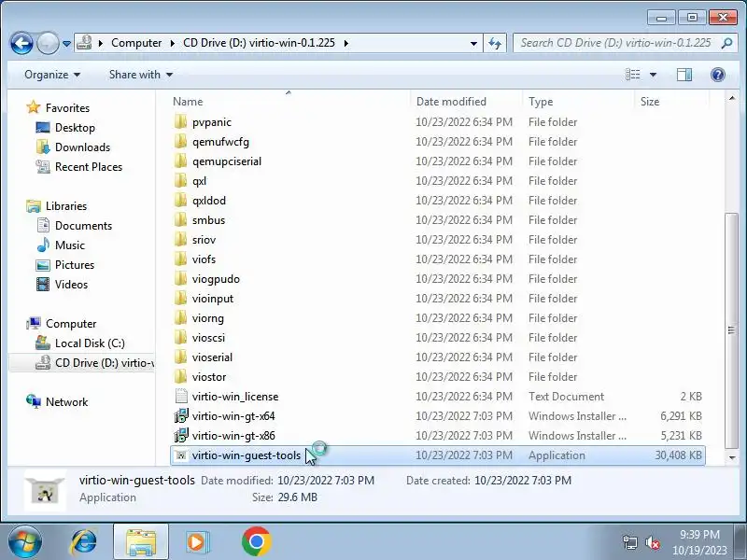Select the smbus folder icon
This screenshot has height=560, width=747.
[180, 219]
